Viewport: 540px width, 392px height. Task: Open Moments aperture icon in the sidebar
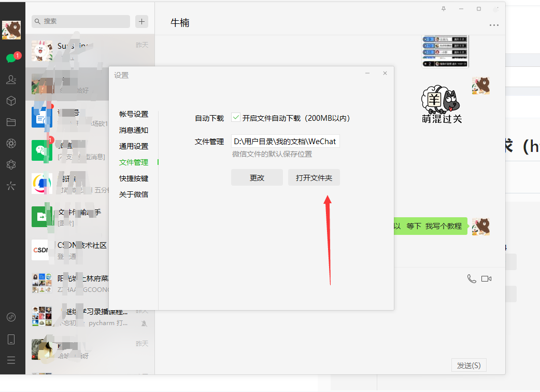pyautogui.click(x=11, y=143)
